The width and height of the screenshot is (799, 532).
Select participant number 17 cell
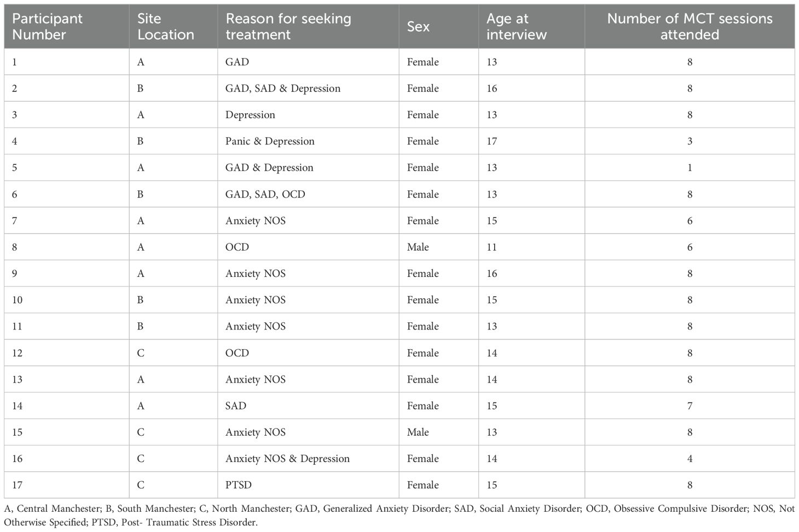17,485
